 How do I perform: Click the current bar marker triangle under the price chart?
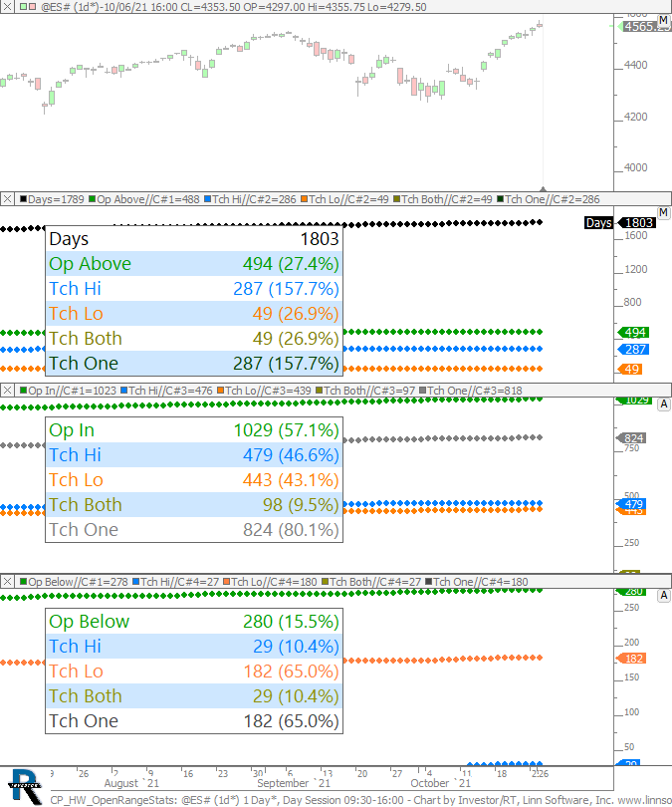point(543,188)
